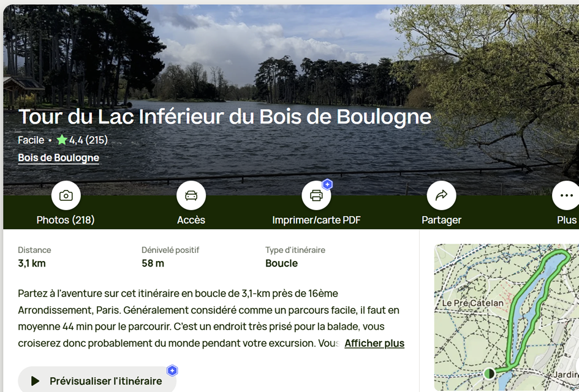
Task: Click the blue plus badge on the printer icon
Action: pyautogui.click(x=328, y=184)
